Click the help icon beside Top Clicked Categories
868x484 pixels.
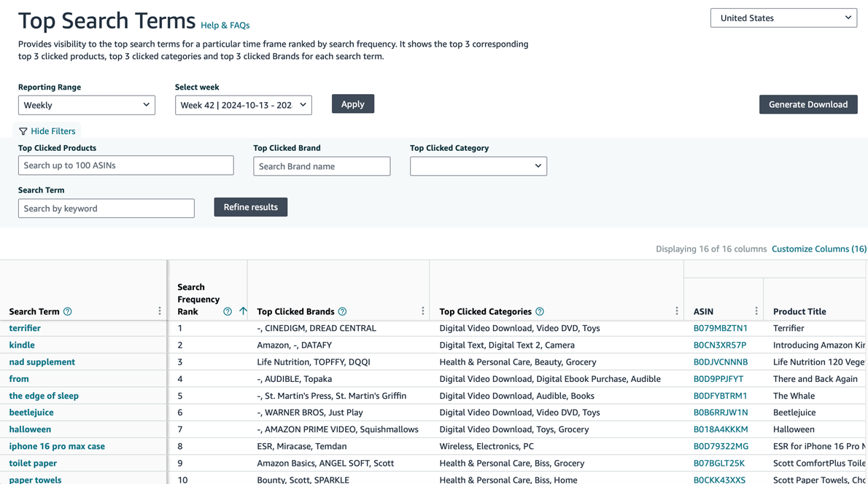point(538,311)
